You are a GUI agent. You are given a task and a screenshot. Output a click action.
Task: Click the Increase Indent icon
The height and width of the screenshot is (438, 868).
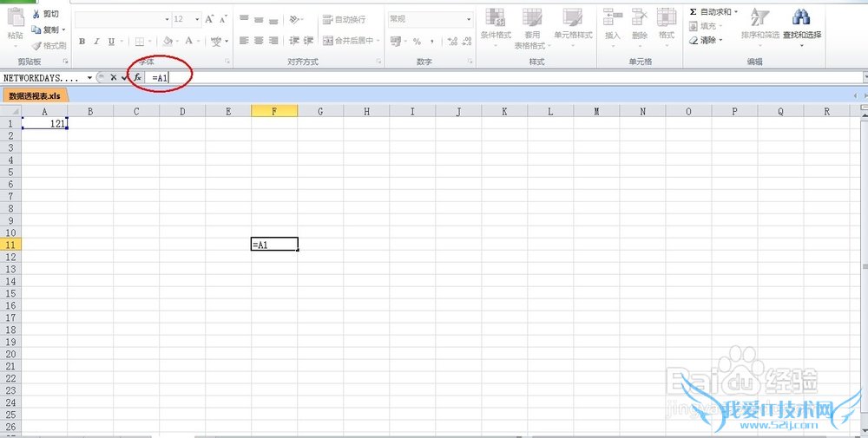pyautogui.click(x=308, y=41)
